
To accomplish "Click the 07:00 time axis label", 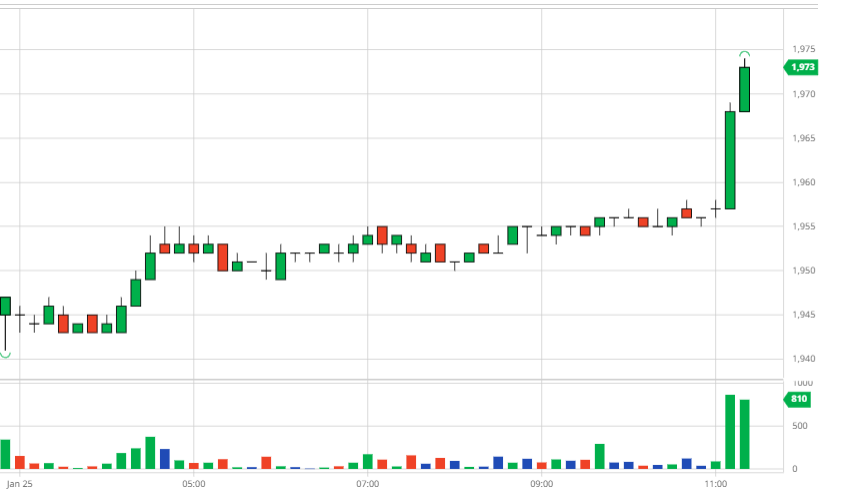I will (368, 484).
